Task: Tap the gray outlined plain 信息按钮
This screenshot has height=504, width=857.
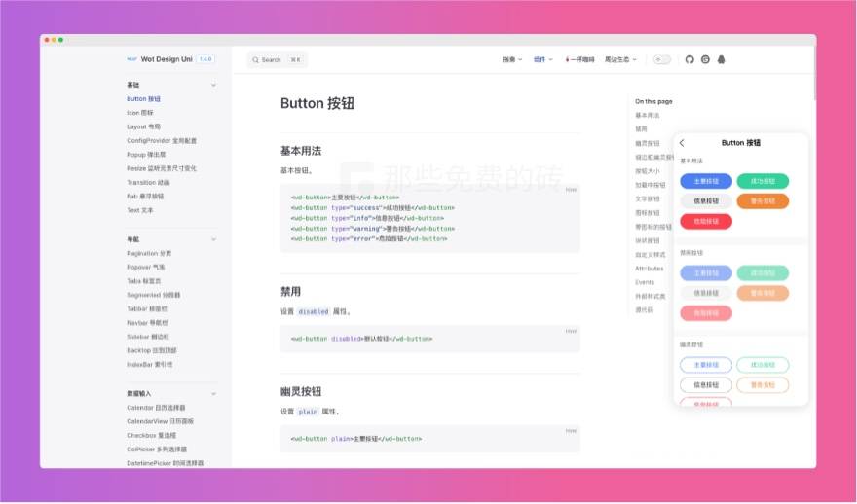Action: coord(706,385)
